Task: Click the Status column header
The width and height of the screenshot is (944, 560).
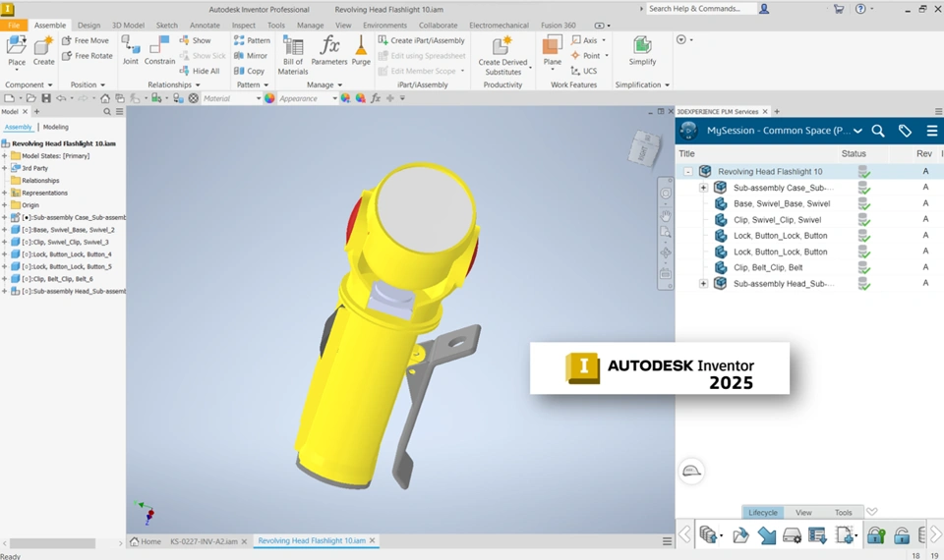Action: pyautogui.click(x=854, y=153)
